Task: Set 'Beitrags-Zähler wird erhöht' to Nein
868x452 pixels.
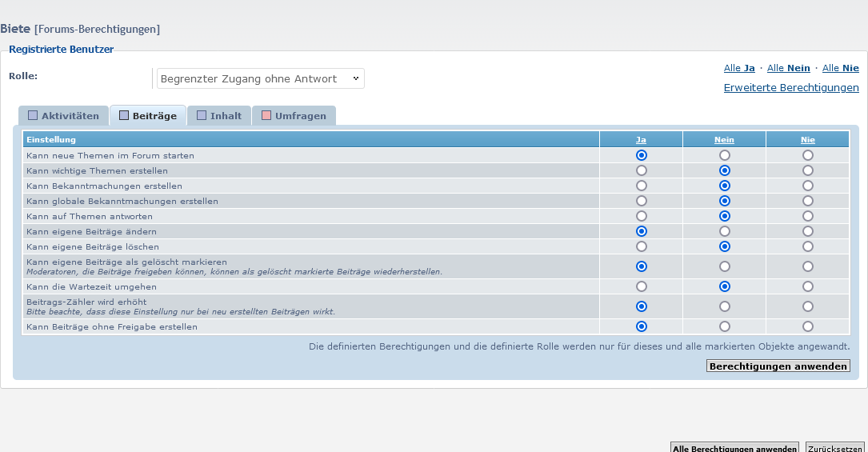Action: pyautogui.click(x=724, y=306)
